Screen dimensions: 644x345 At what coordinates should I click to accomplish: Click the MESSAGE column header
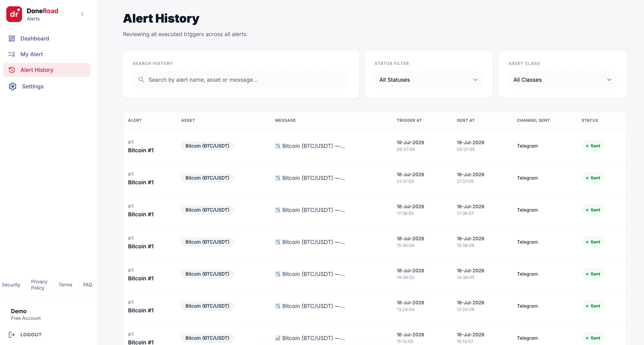[285, 120]
